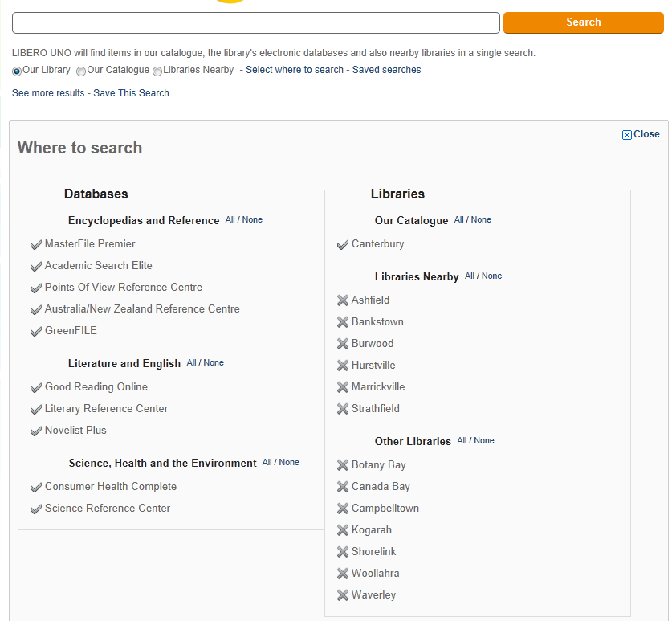Toggle the checkmark icon beside Canterbury
This screenshot has width=672, height=621.
(343, 245)
